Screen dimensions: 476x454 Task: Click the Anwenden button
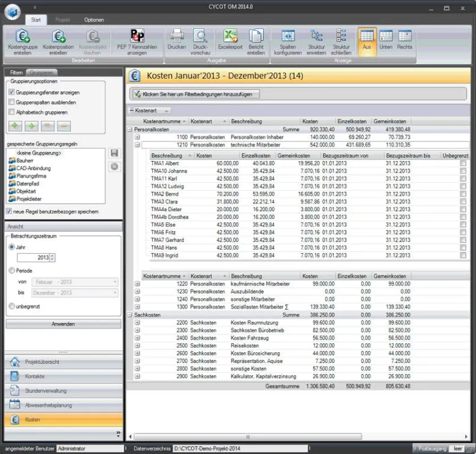tap(63, 324)
